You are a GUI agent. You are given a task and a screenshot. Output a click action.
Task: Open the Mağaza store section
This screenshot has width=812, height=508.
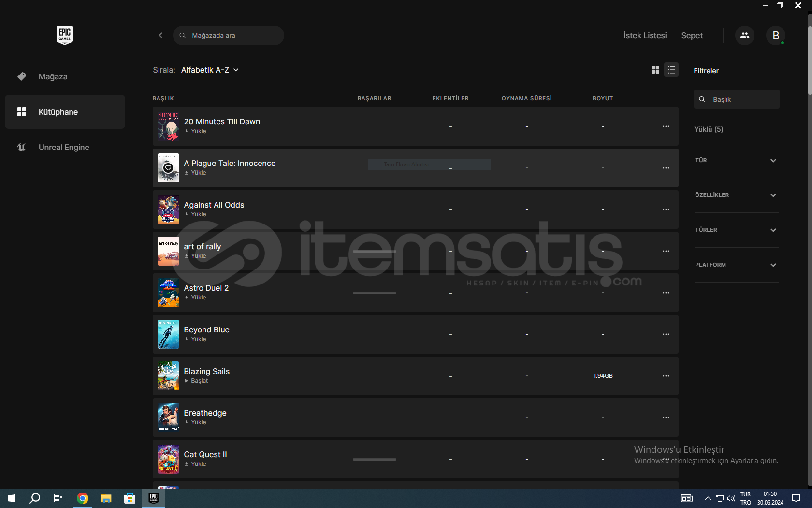click(x=65, y=76)
